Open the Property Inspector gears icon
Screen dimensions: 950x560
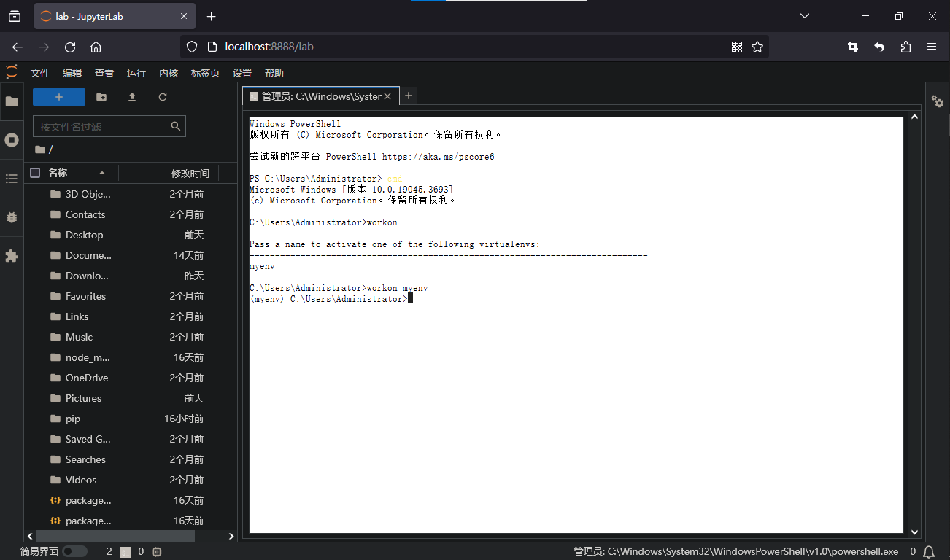tap(938, 101)
